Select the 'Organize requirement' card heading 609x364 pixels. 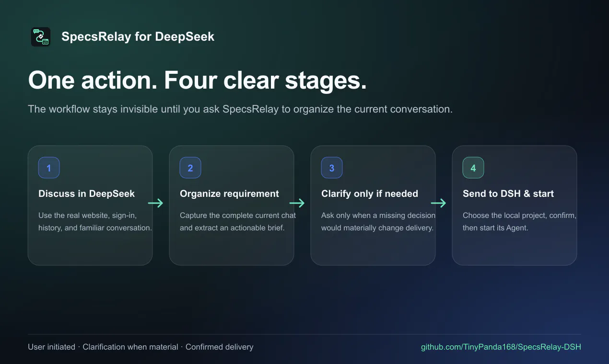coord(229,194)
